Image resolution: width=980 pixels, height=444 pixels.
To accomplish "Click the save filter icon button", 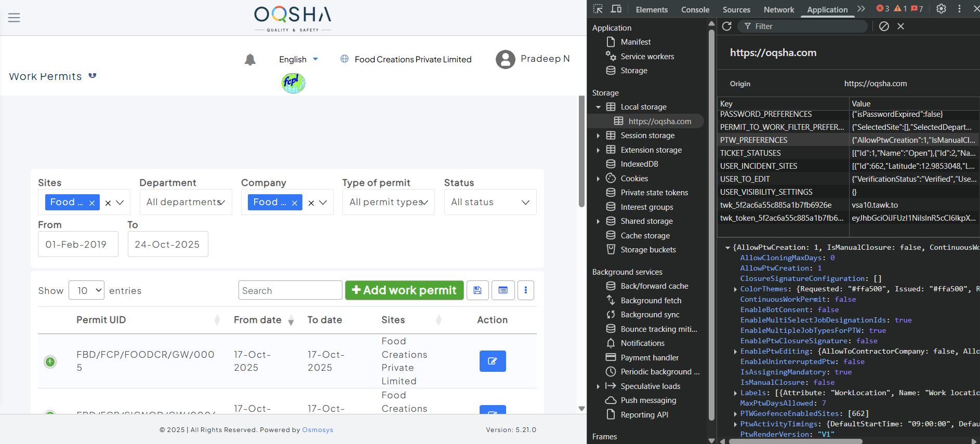I will coord(478,290).
